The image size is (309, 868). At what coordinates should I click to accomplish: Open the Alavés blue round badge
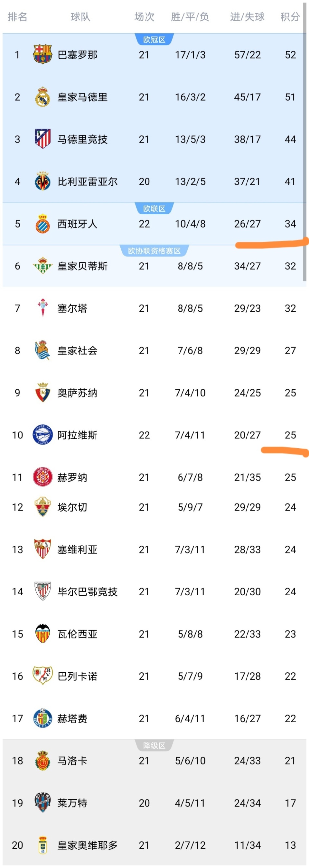[42, 435]
